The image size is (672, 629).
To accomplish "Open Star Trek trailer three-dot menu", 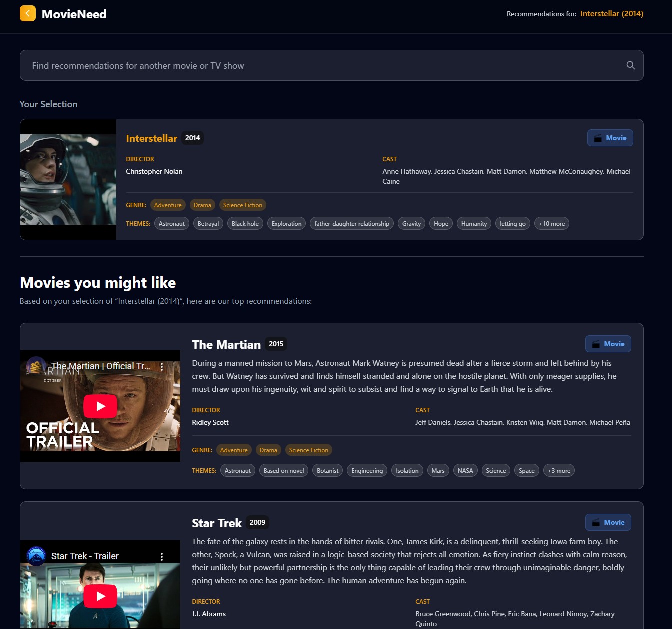I will pyautogui.click(x=162, y=556).
